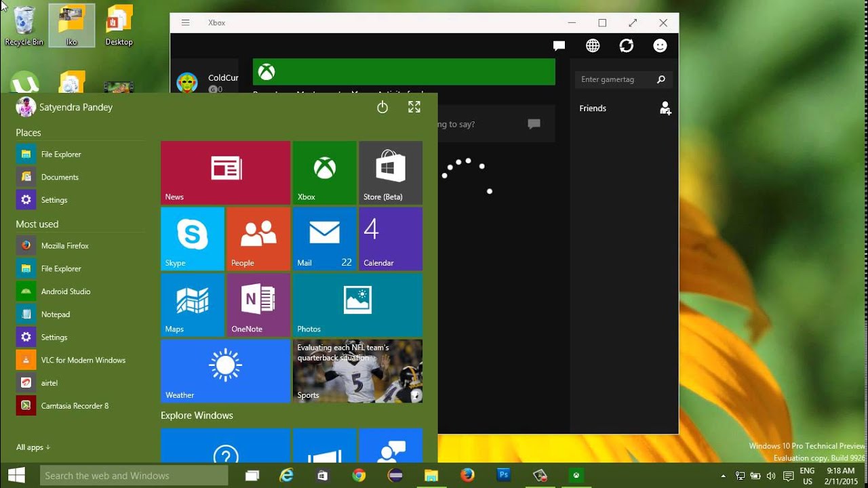
Task: Click the ENG US language indicator
Action: (807, 476)
